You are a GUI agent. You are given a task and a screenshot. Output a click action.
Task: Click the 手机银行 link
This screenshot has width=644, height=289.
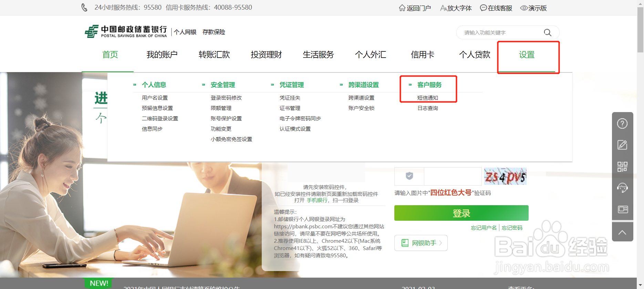tap(317, 200)
